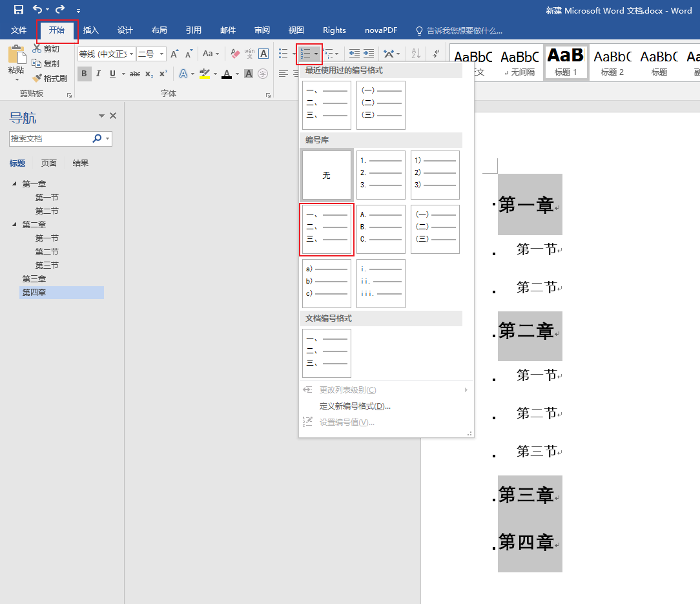Copy selection with 复制
700x604 pixels.
(x=46, y=63)
